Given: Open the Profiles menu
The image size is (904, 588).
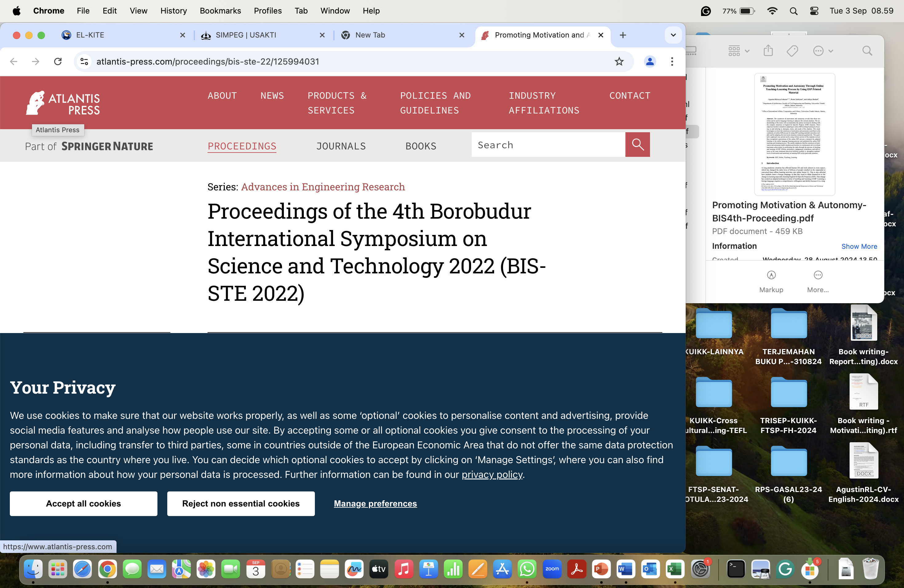Looking at the screenshot, I should [268, 11].
